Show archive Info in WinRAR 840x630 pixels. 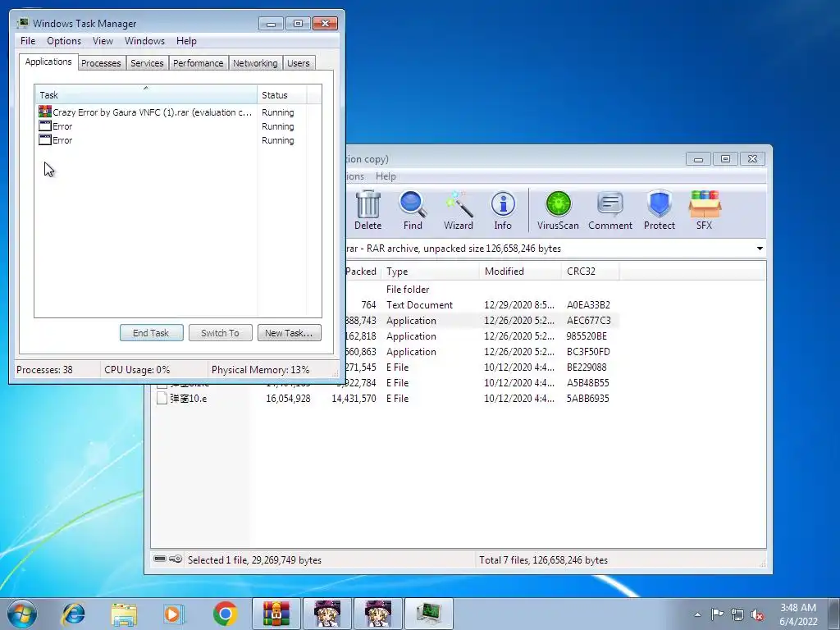503,211
